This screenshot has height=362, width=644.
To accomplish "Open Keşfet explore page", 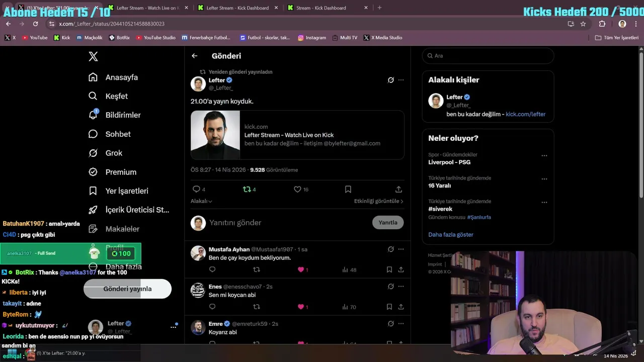I will 108,96.
